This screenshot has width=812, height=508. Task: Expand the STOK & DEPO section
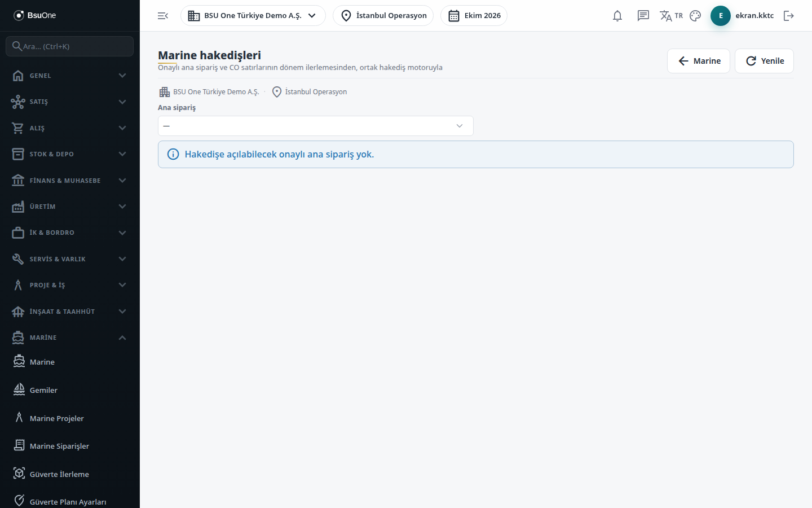tap(70, 154)
